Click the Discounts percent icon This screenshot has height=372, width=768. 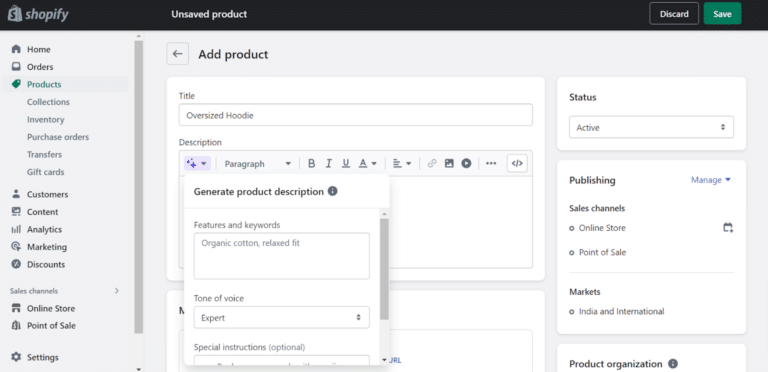click(x=16, y=264)
